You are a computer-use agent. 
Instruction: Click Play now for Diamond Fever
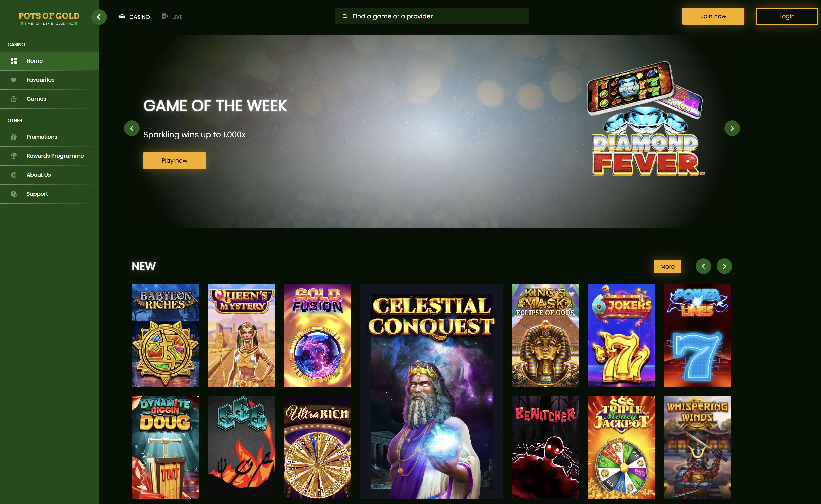(x=174, y=161)
